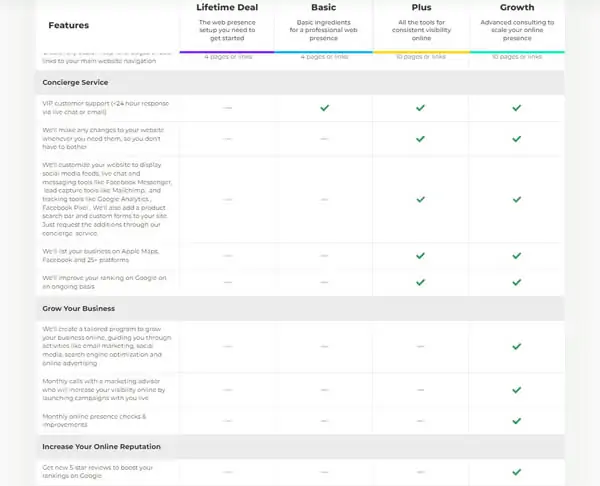Click the Basic plan VIP customer support checkmark
Image resolution: width=600 pixels, height=486 pixels.
coord(324,108)
